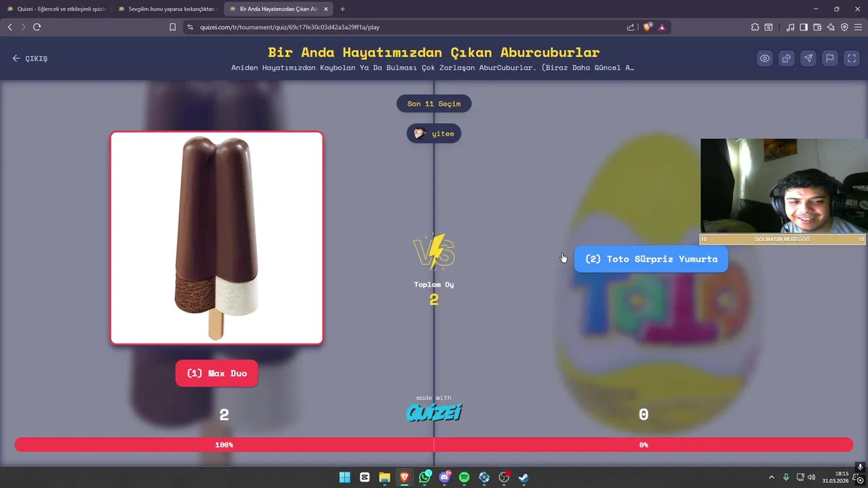
Task: Click the Brave Rewards triangle icon
Action: [662, 27]
